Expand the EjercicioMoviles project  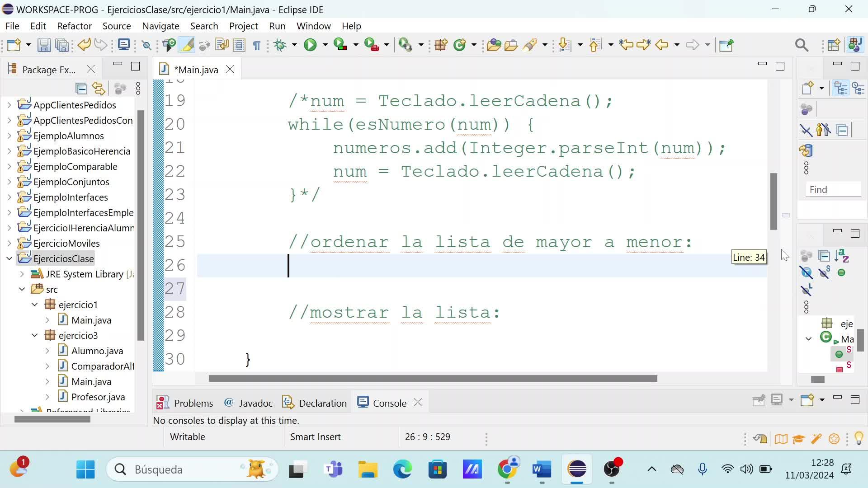[9, 243]
